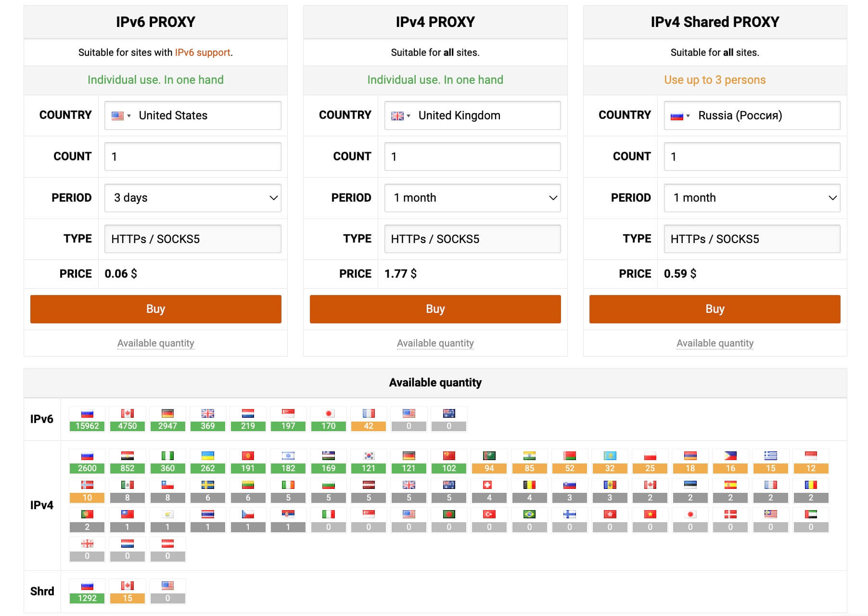The height and width of the screenshot is (616, 868).
Task: Click the Egypt flag showing 852 IPv4 proxies
Action: [127, 456]
